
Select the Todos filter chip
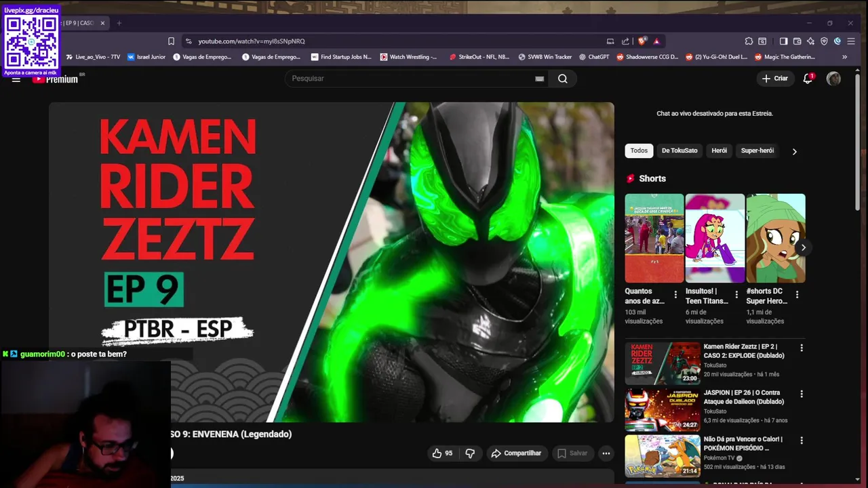[639, 150]
